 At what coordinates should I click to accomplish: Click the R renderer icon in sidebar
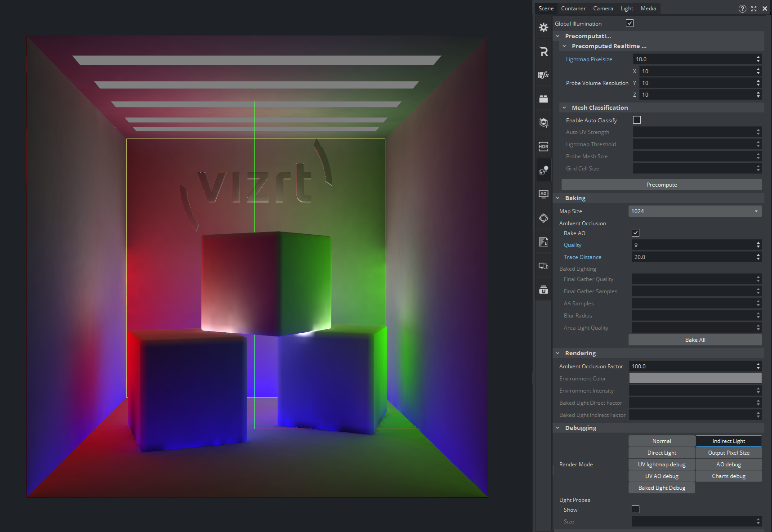coord(543,51)
